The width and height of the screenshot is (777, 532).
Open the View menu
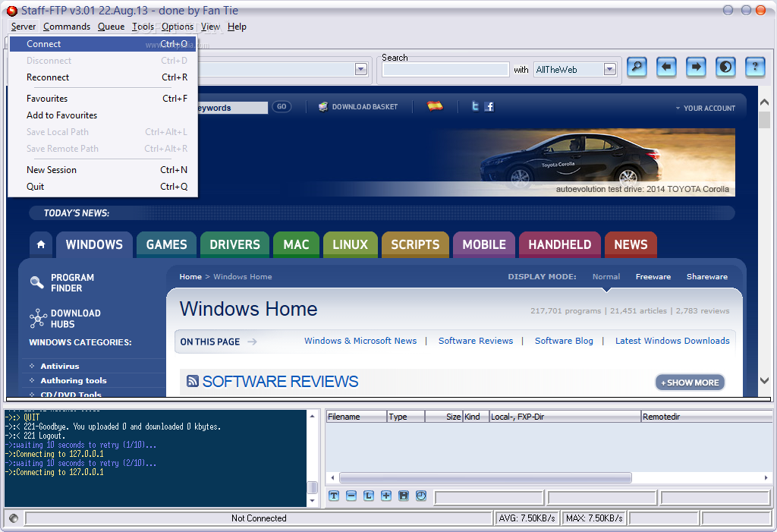click(210, 27)
